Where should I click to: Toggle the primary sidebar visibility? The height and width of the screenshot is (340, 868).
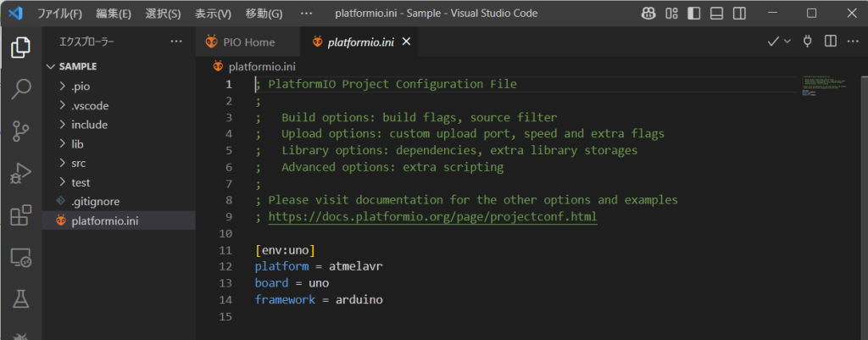[x=694, y=14]
